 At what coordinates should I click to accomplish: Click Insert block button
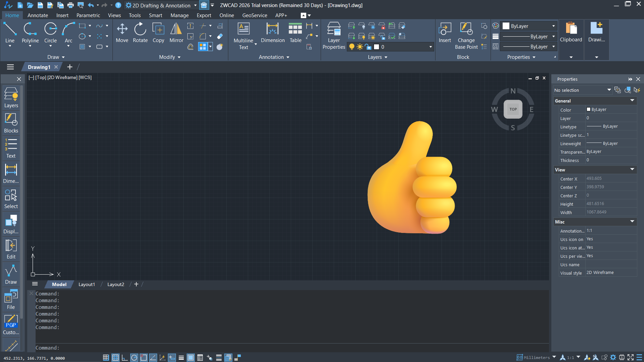click(x=445, y=33)
